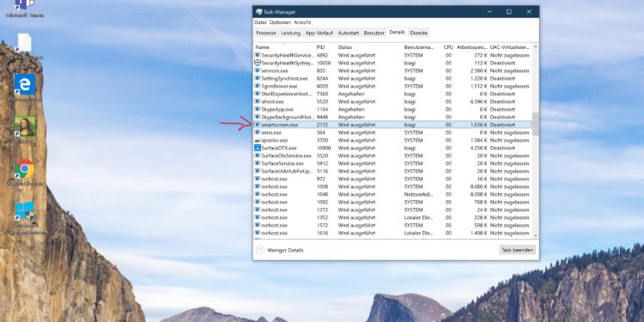Screen dimensions: 644x322
Task: Open the Mona Lisa desktop shortcut
Action: tap(25, 126)
